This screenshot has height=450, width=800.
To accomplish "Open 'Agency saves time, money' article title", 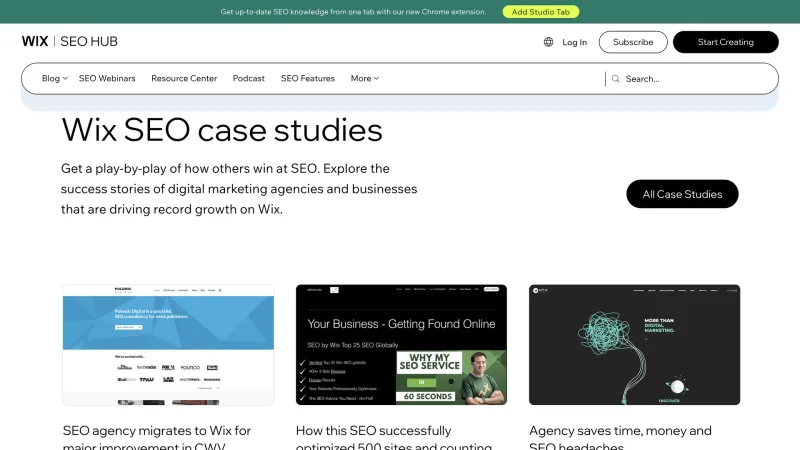I will click(x=620, y=437).
